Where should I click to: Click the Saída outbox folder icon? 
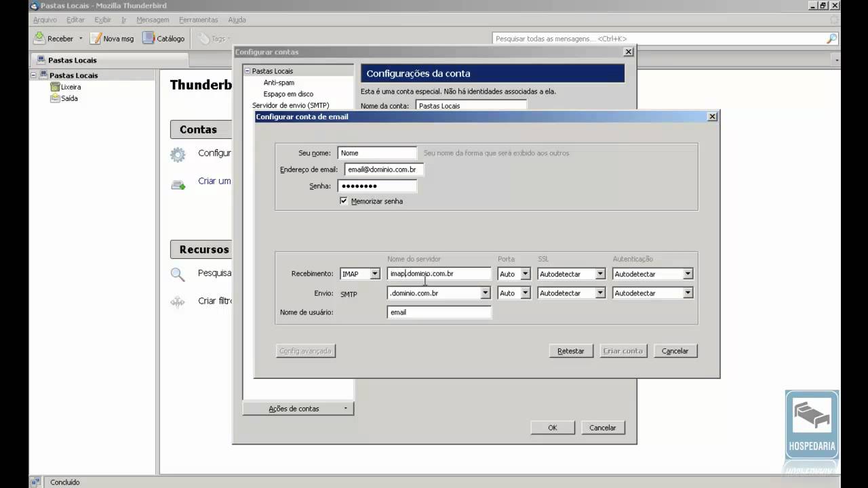click(x=55, y=98)
